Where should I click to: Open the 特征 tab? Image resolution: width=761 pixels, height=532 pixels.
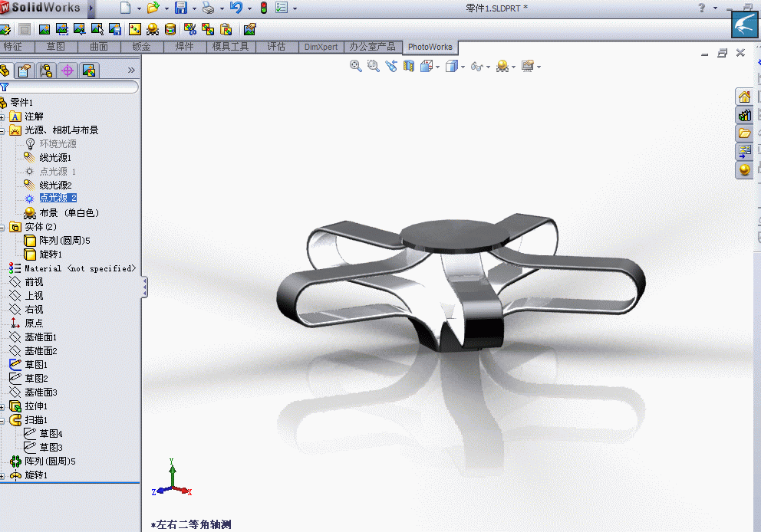[x=13, y=47]
